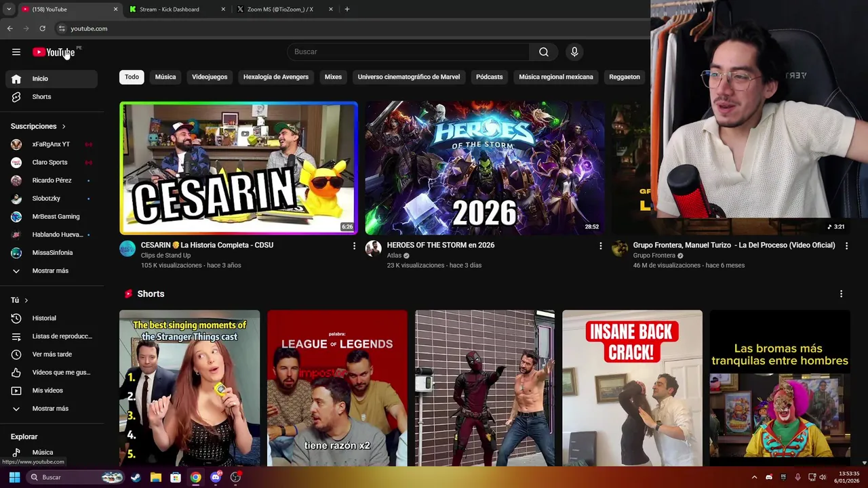Select Música regional mexicana chip
868x488 pixels.
click(x=556, y=77)
